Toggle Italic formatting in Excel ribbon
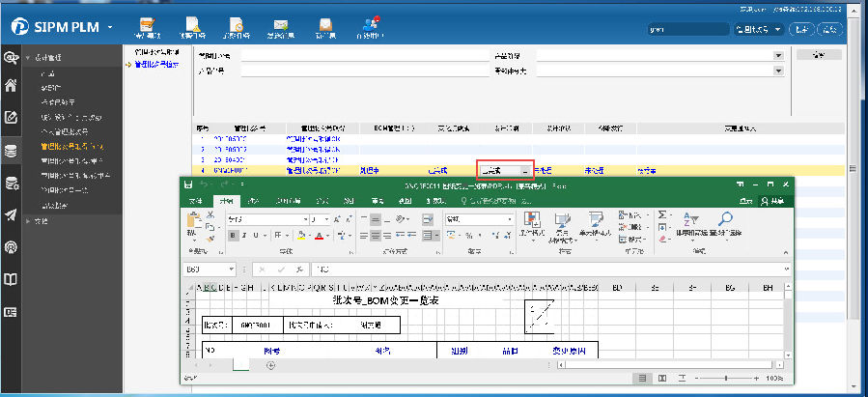868x397 pixels. 245,236
